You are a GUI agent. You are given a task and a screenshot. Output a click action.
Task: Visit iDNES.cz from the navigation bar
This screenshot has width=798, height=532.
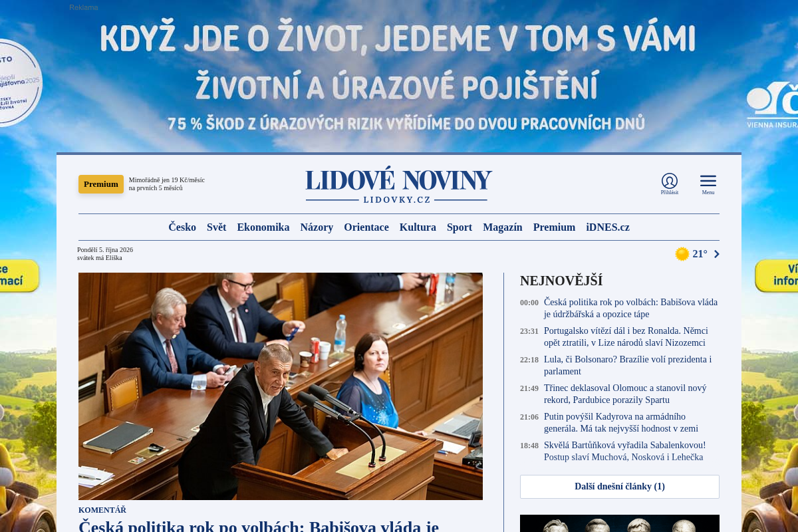[608, 227]
